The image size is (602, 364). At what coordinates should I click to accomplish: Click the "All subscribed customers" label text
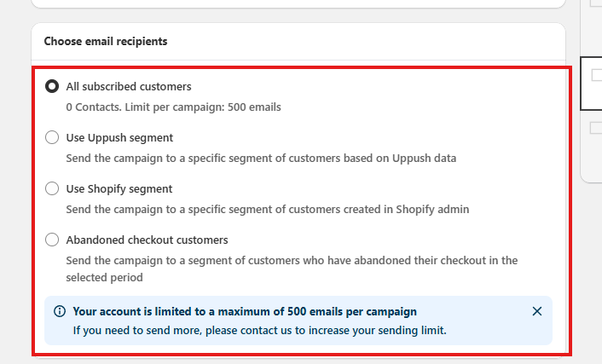coord(129,86)
